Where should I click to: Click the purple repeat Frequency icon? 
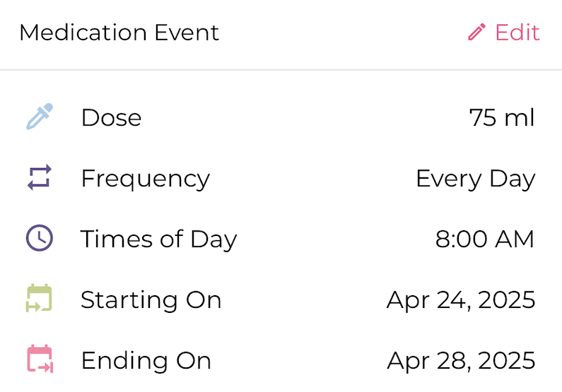pyautogui.click(x=40, y=178)
